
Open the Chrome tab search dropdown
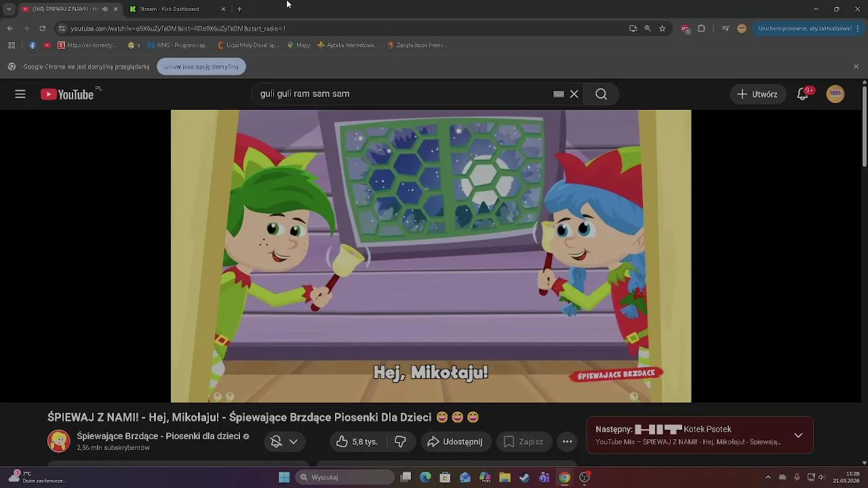[9, 9]
